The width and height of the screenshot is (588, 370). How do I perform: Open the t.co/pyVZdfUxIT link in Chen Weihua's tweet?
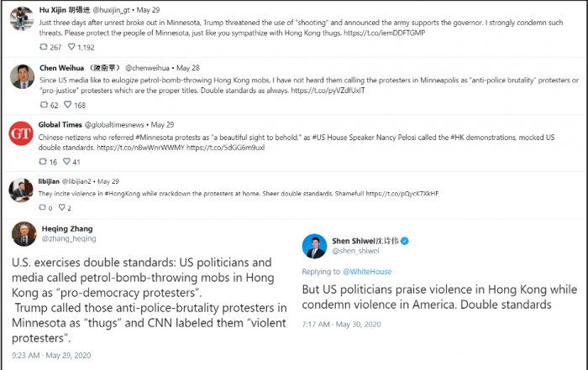[x=328, y=91]
